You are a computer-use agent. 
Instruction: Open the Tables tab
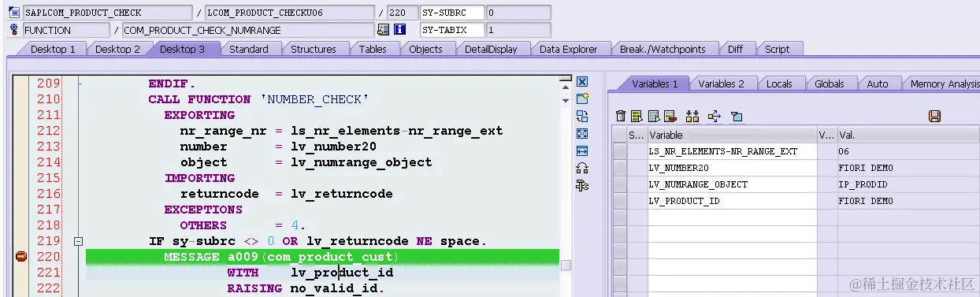(x=373, y=49)
